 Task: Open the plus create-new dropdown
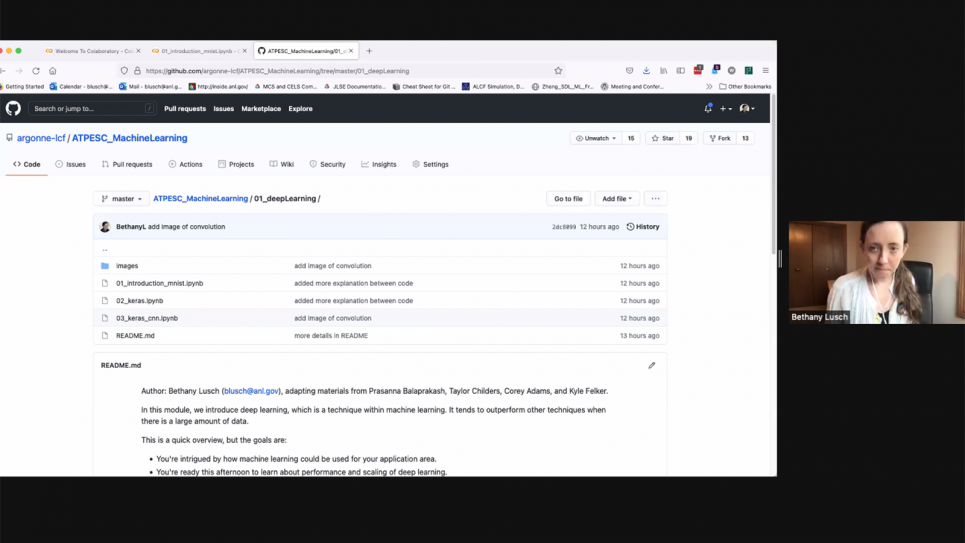725,108
